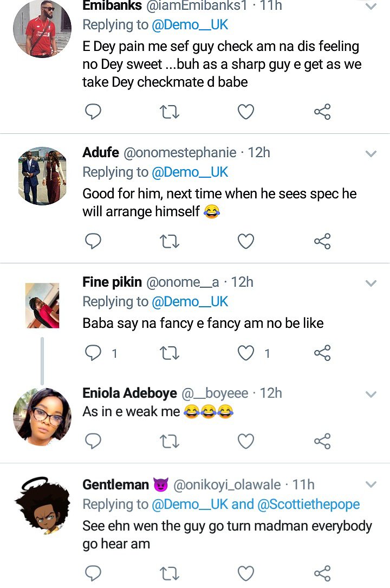Open the @Scottiethepope mention link
390x588 pixels.
308,504
